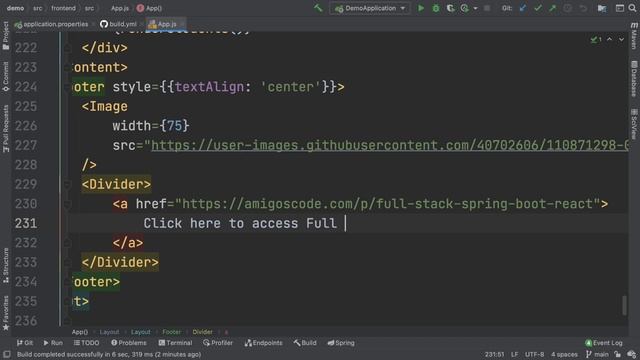The height and width of the screenshot is (360, 640).
Task: Open the Database tool window on right
Action: [x=634, y=79]
